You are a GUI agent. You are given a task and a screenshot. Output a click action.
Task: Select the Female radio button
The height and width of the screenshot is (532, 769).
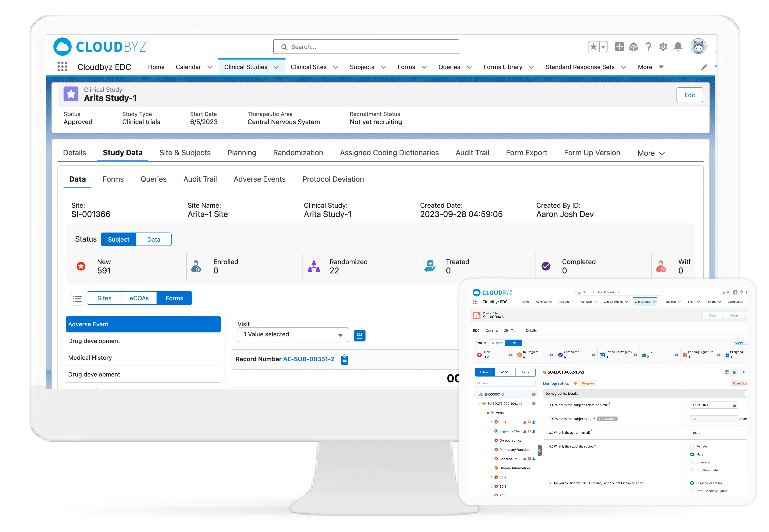coord(692,446)
